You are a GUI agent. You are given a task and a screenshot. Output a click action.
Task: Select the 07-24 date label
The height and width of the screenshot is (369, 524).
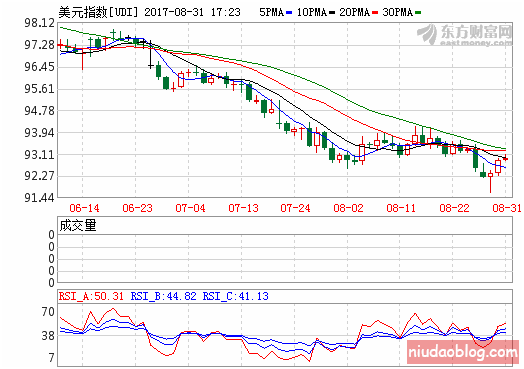click(x=295, y=208)
